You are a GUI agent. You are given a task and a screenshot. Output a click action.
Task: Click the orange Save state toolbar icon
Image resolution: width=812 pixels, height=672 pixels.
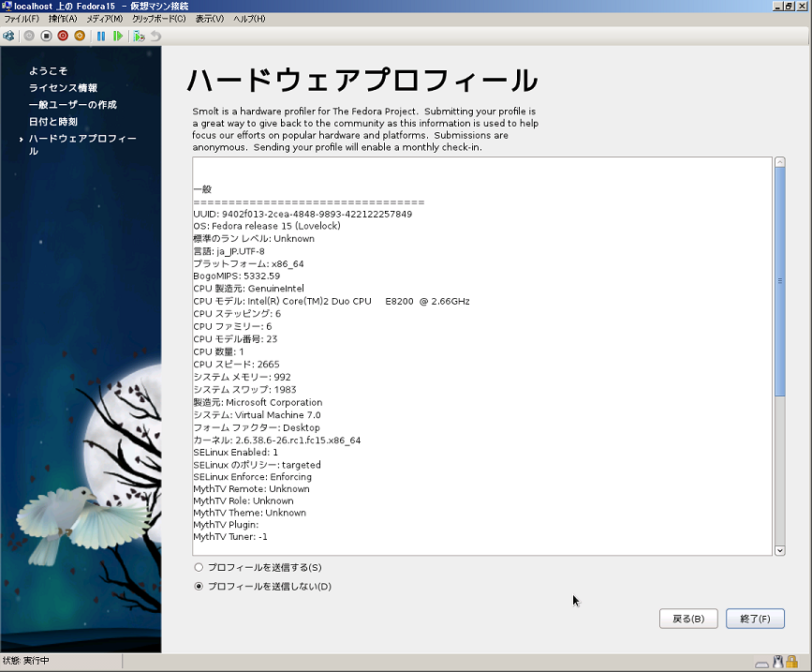click(x=80, y=36)
